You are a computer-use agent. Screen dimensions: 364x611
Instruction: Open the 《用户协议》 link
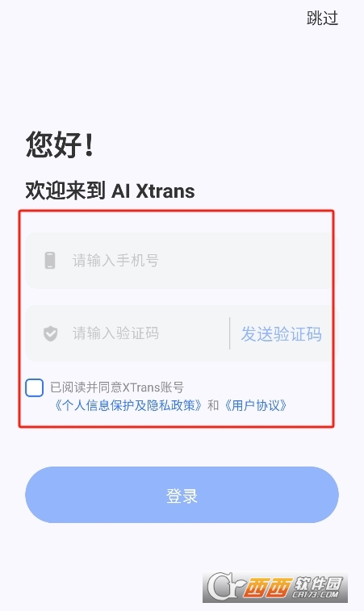[256, 405]
